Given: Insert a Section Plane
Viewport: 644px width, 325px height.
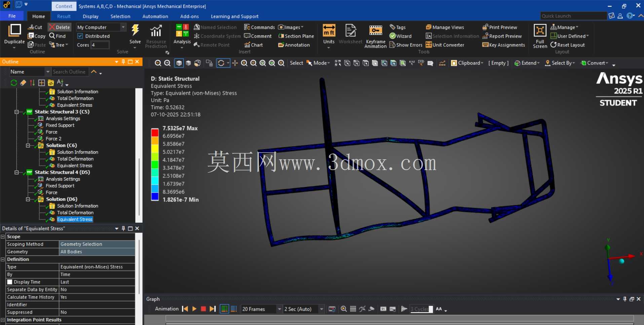Looking at the screenshot, I should pyautogui.click(x=296, y=36).
